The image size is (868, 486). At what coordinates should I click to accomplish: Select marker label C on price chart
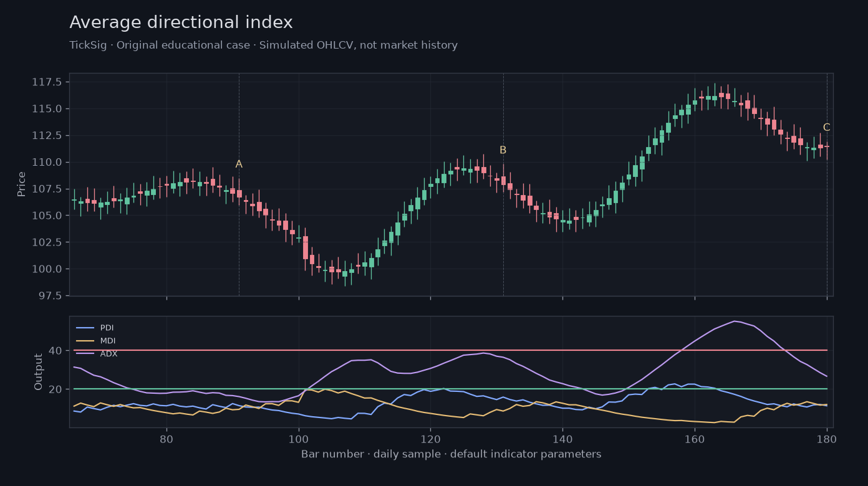click(x=826, y=128)
